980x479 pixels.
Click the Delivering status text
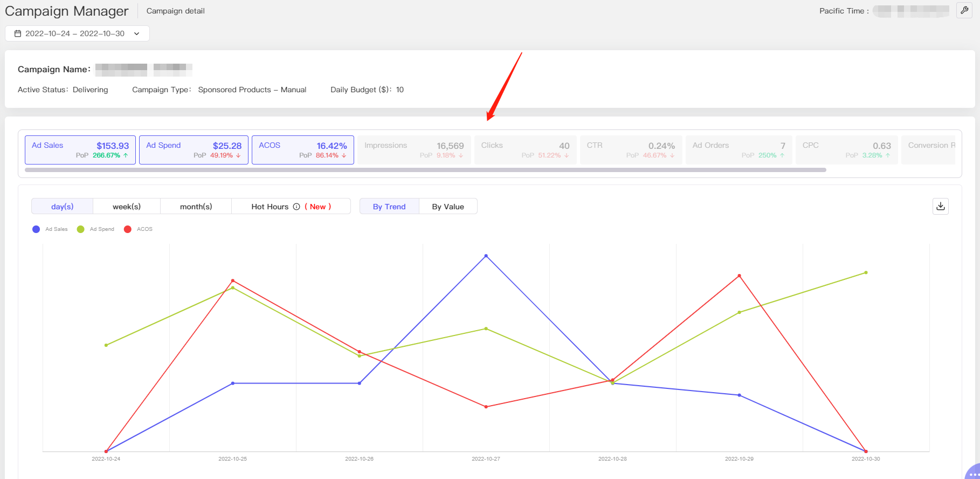[x=91, y=90]
